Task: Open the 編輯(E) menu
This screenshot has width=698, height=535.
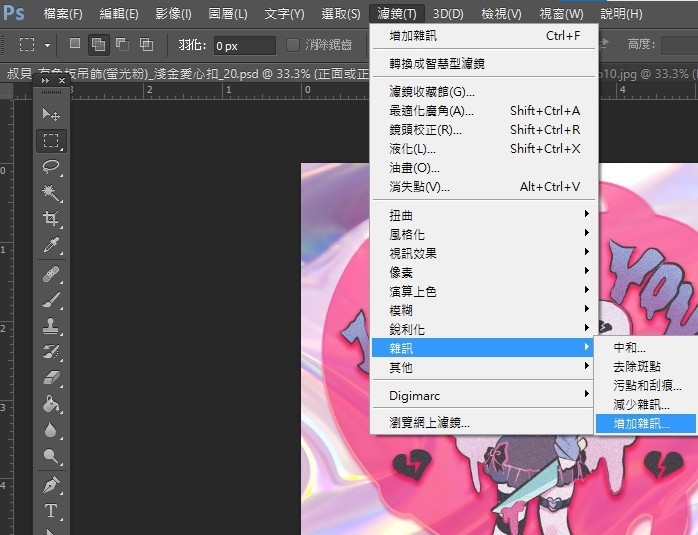Action: click(119, 14)
